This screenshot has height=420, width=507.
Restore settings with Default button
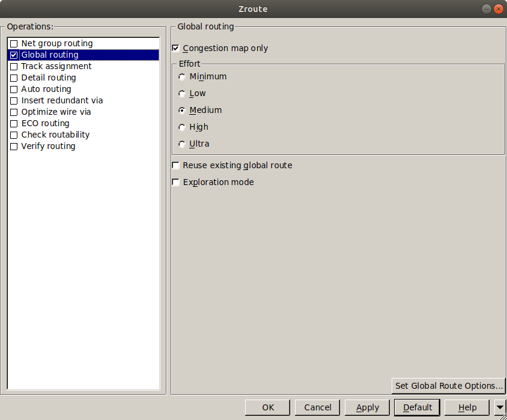tap(417, 407)
